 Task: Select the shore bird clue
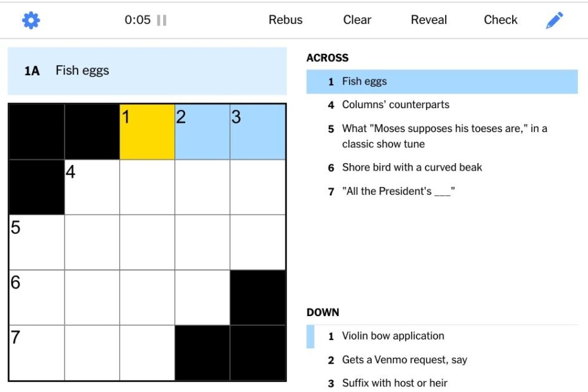(x=411, y=167)
